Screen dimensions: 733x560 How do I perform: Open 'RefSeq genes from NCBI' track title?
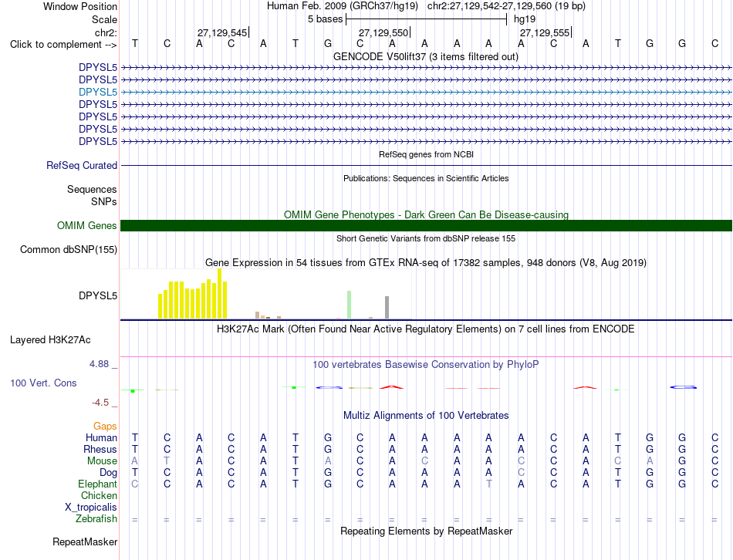pyautogui.click(x=426, y=154)
